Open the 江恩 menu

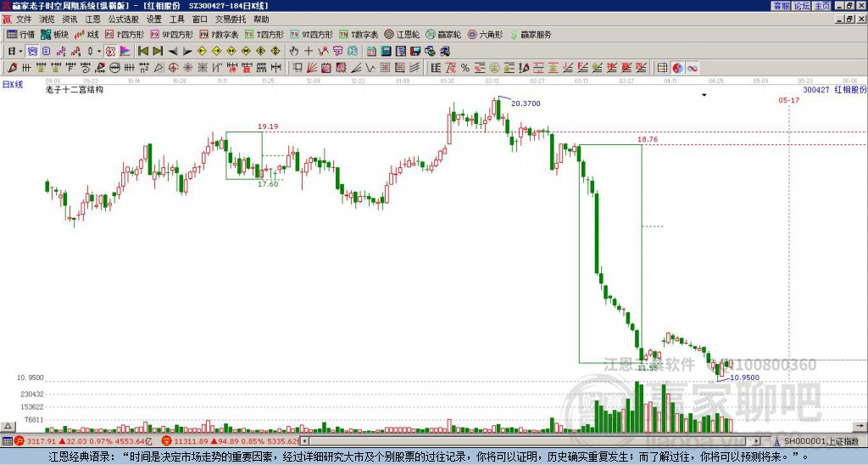pos(92,20)
